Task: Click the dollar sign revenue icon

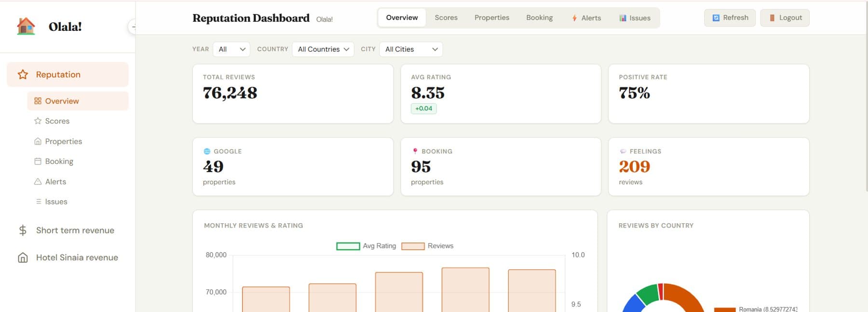Action: 23,231
